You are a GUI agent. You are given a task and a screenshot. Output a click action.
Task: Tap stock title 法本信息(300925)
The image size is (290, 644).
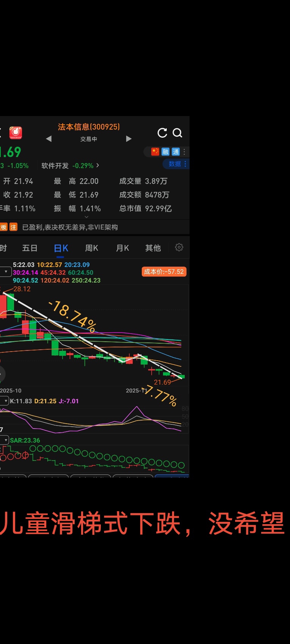point(89,127)
